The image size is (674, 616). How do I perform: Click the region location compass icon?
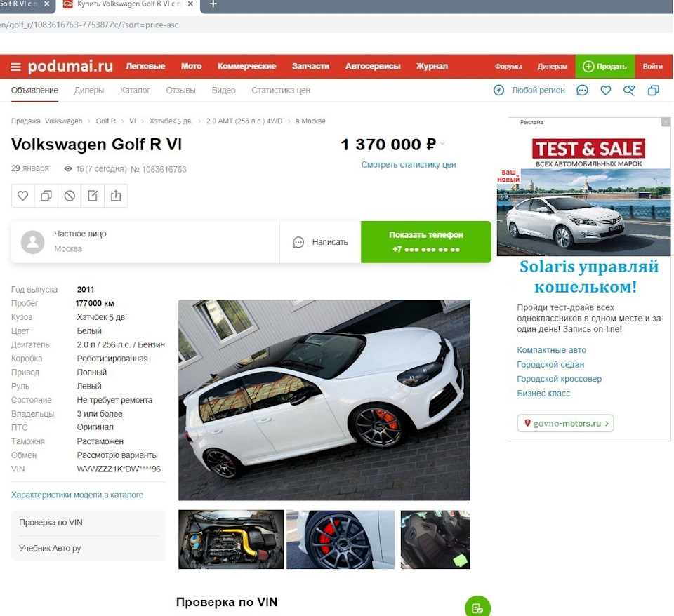point(498,91)
